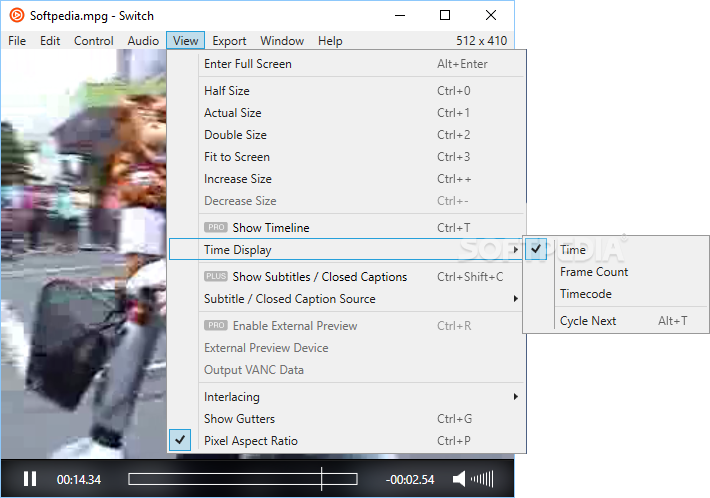Select Double Size

point(347,135)
